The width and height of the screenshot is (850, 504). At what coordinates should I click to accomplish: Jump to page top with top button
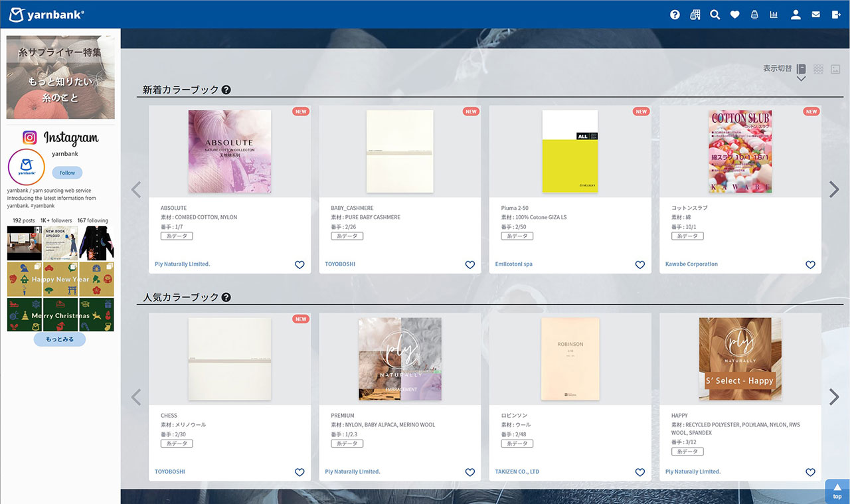837,491
